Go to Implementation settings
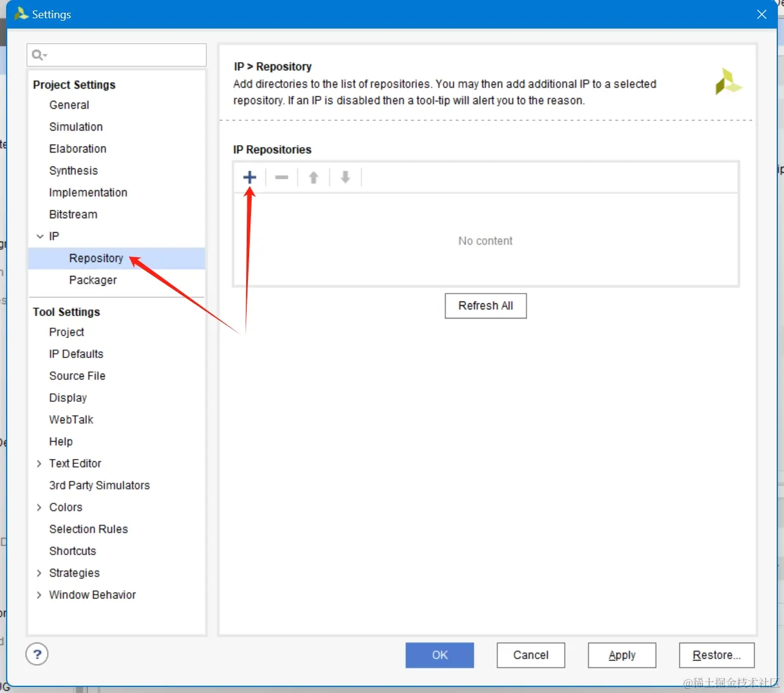 [88, 193]
